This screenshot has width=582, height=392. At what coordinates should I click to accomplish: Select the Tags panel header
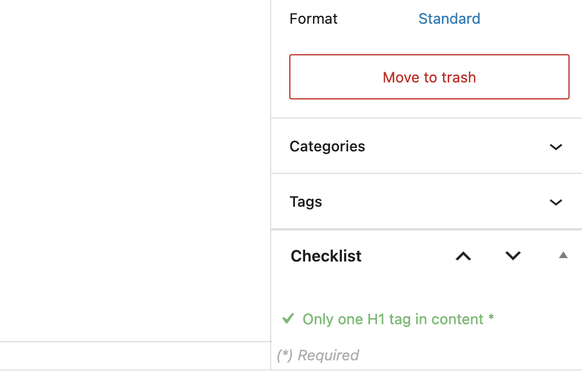306,202
